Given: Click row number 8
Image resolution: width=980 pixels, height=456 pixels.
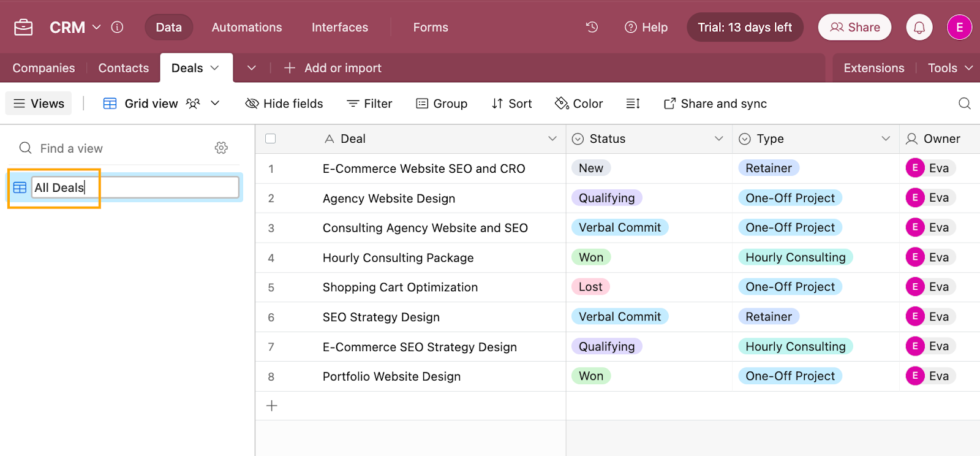Looking at the screenshot, I should [271, 376].
